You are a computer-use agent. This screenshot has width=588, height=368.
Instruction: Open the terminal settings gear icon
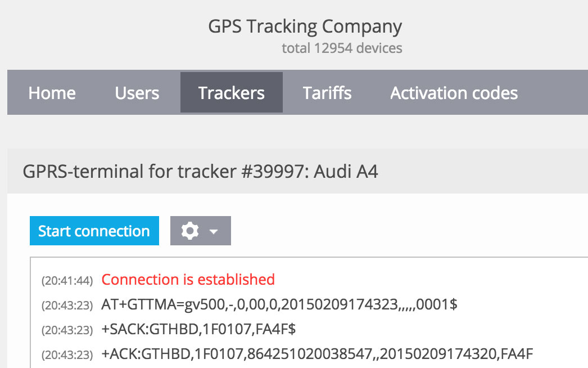pyautogui.click(x=190, y=231)
